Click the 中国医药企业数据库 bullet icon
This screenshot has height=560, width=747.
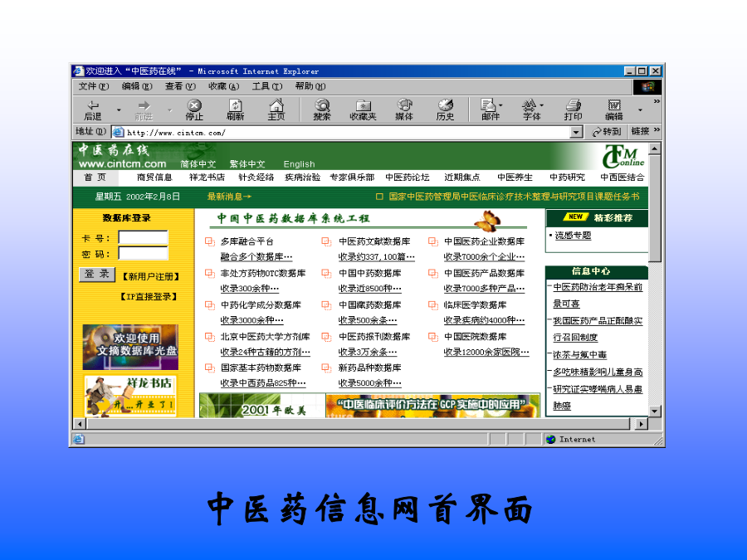(x=433, y=241)
